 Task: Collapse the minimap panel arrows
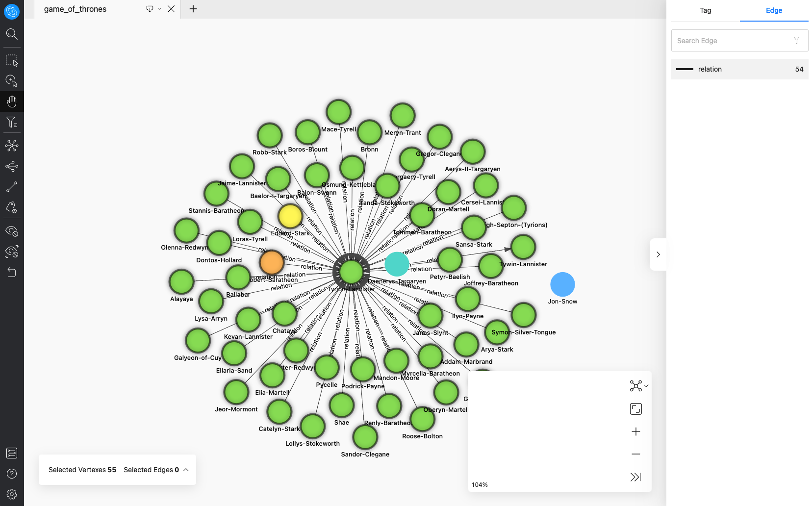635,477
